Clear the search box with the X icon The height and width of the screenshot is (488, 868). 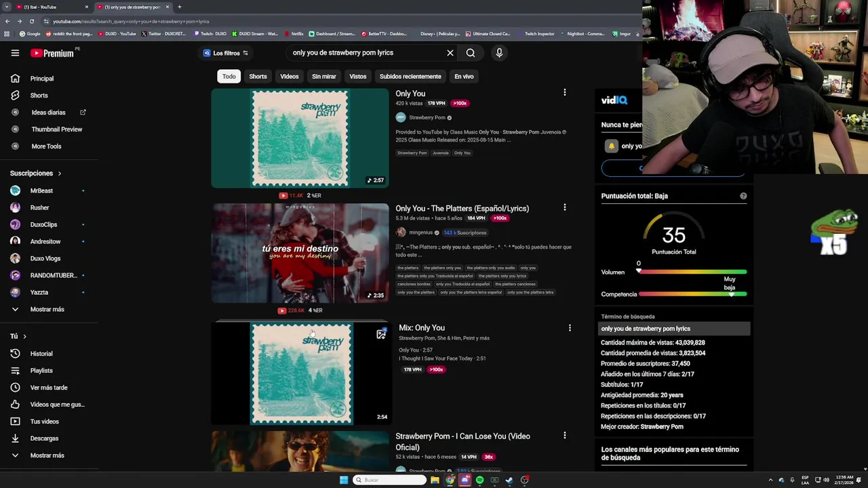coord(450,53)
